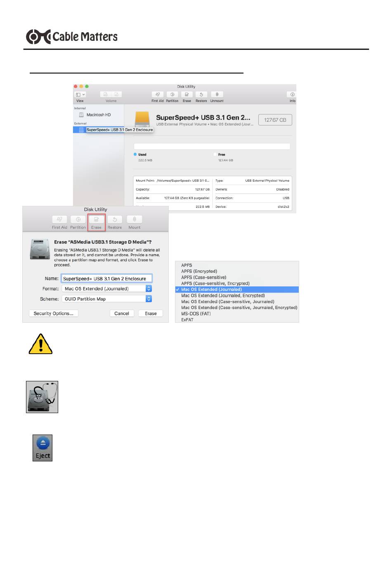Screen dimensions: 392x579
Task: Click Cancel in the Erase dialog
Action: [x=122, y=314]
